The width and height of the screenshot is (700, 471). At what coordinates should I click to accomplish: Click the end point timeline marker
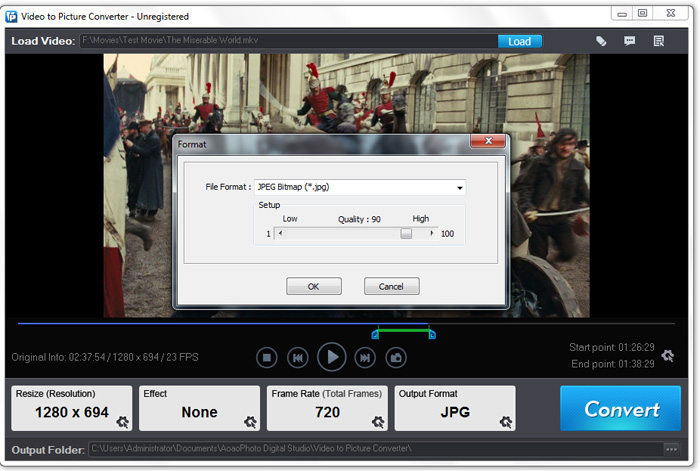[x=432, y=335]
